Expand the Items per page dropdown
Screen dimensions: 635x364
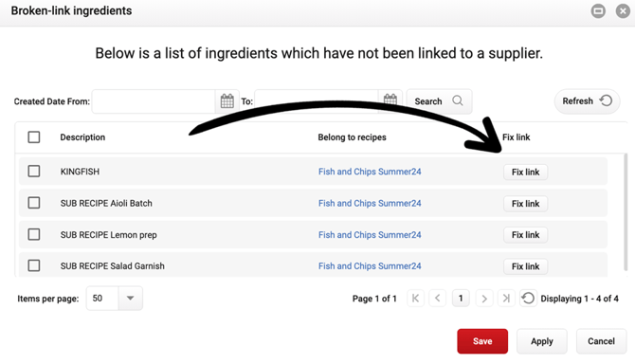pyautogui.click(x=130, y=299)
